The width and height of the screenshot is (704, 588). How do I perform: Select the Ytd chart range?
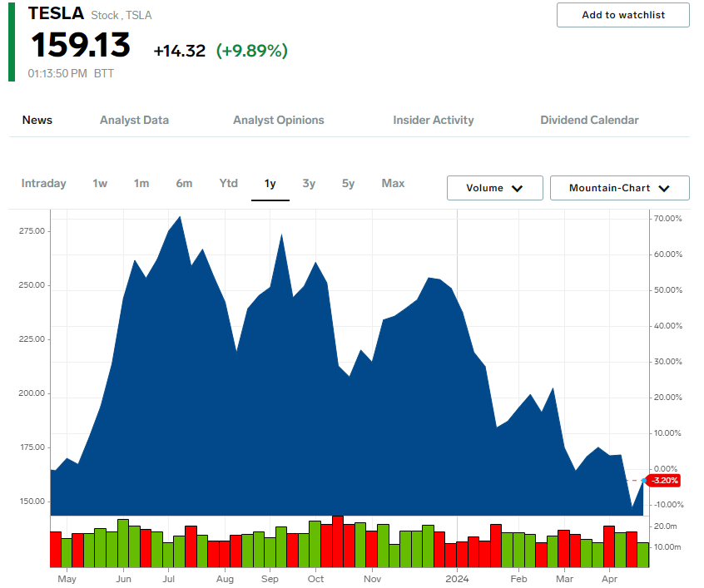[229, 183]
